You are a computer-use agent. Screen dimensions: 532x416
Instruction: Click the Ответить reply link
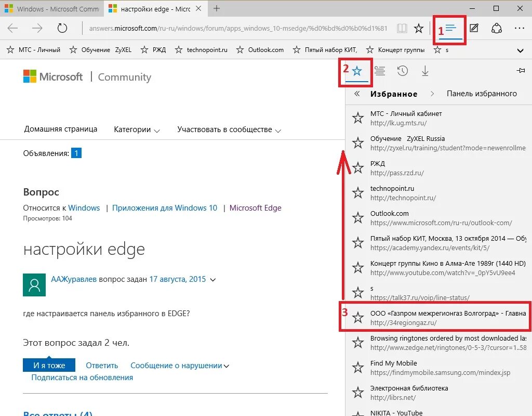coord(102,366)
